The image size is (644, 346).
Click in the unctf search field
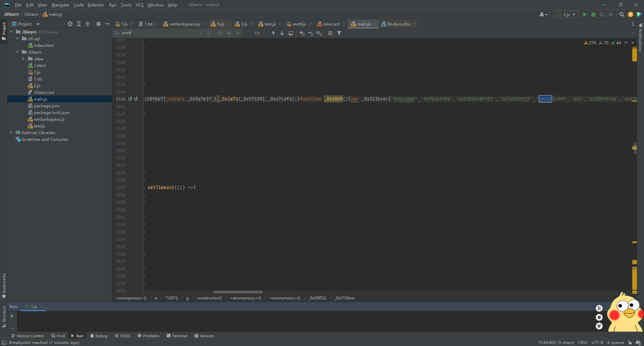point(159,33)
